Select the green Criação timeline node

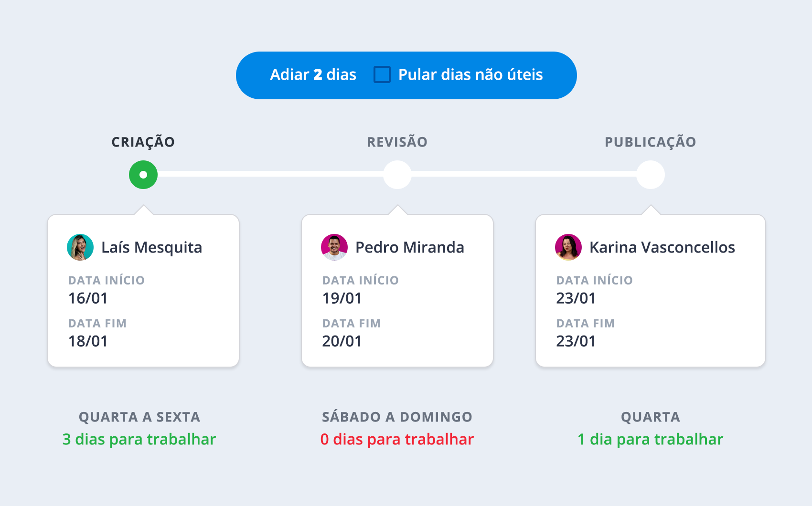(143, 175)
